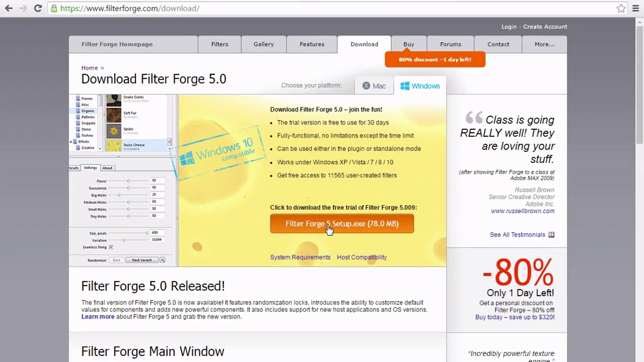644x362 pixels.
Task: Click the Swiss Cheese filter thumbnail
Action: coord(114,145)
